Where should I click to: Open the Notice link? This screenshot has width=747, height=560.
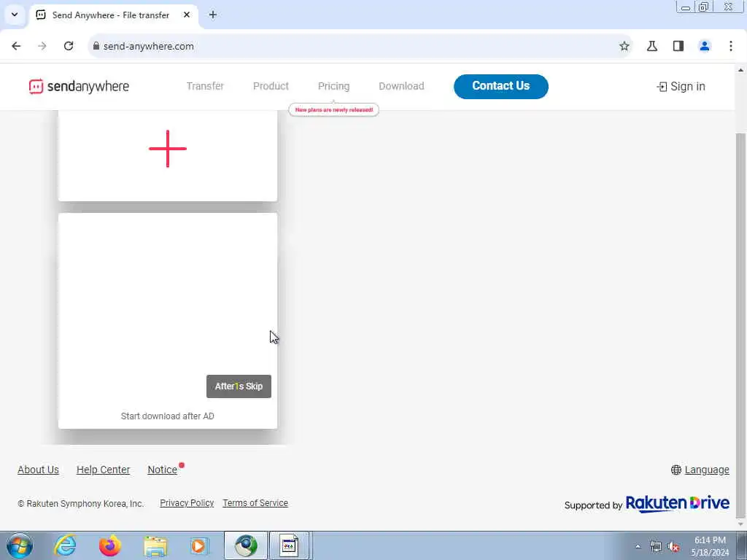(163, 470)
